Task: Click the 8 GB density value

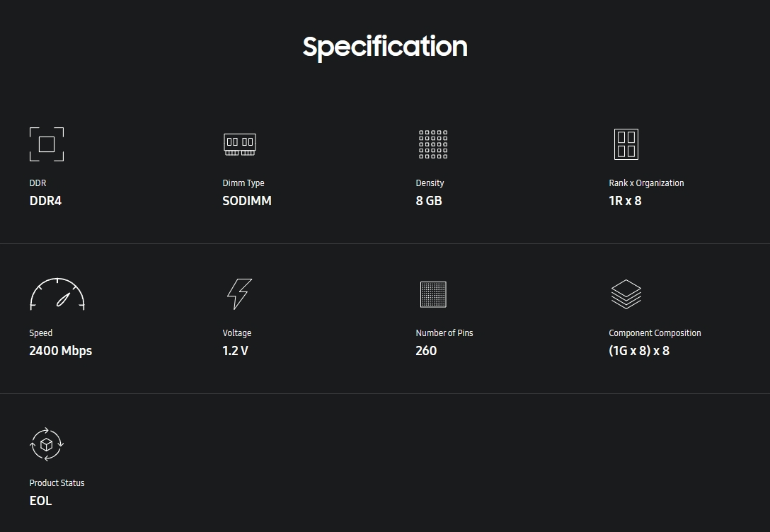Action: tap(429, 201)
